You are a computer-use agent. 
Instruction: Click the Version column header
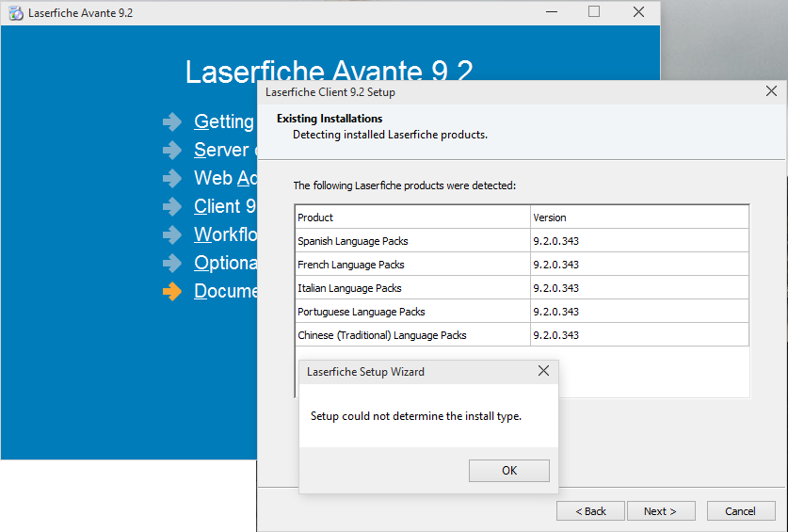639,218
